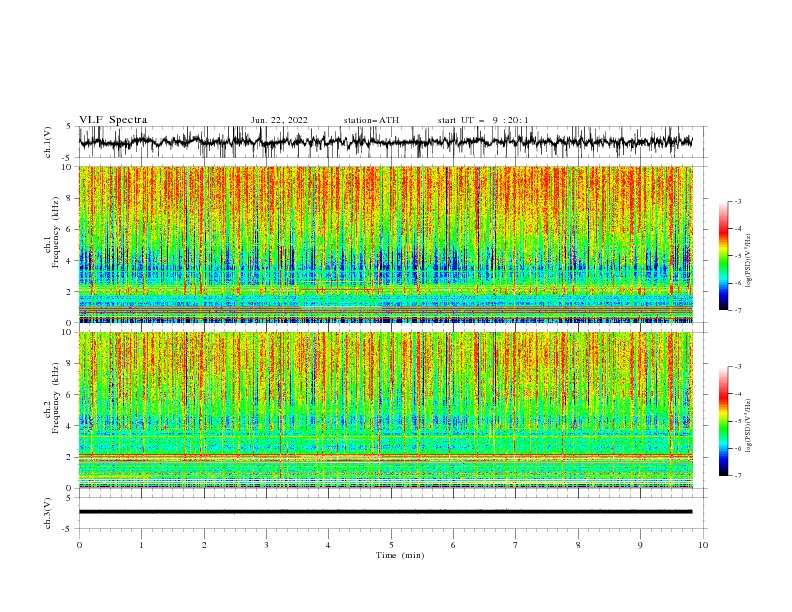Click the ch.2 spectrogram panel
Image resolution: width=792 pixels, height=612 pixels.
click(x=386, y=410)
